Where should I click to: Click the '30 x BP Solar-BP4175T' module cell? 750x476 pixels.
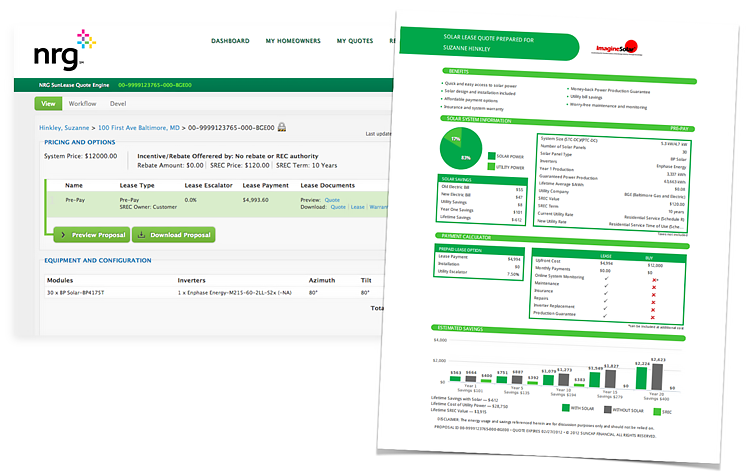[x=76, y=292]
